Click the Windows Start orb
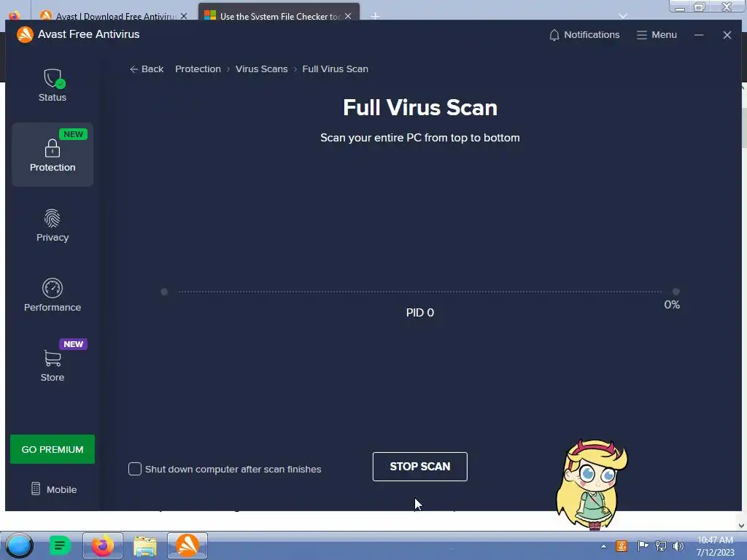Screen dimensions: 747x560 [x=19, y=545]
